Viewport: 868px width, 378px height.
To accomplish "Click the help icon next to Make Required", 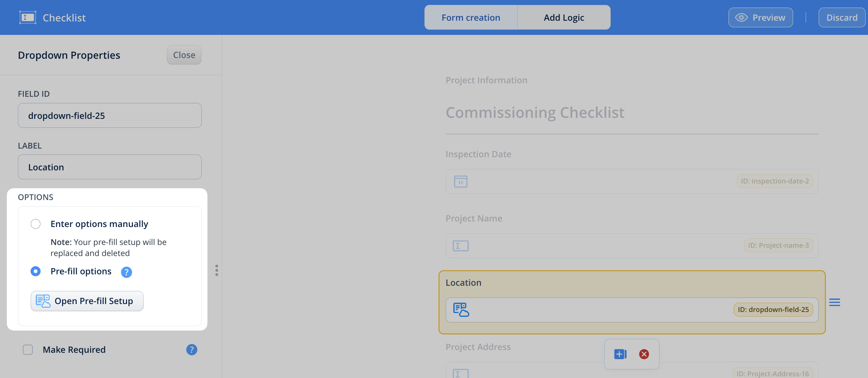I will [192, 350].
